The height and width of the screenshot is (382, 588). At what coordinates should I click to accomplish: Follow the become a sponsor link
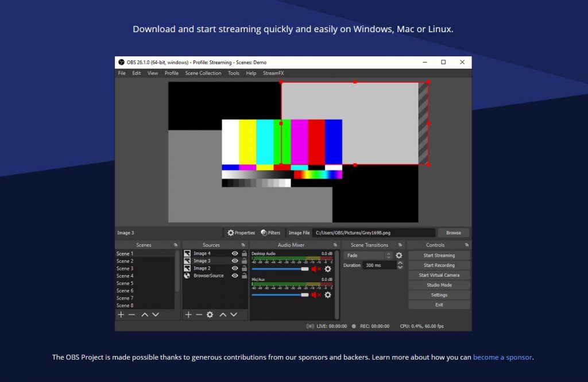pos(502,357)
